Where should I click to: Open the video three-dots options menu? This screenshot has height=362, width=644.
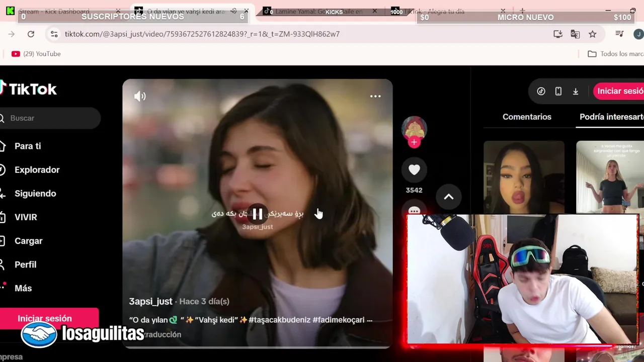375,96
